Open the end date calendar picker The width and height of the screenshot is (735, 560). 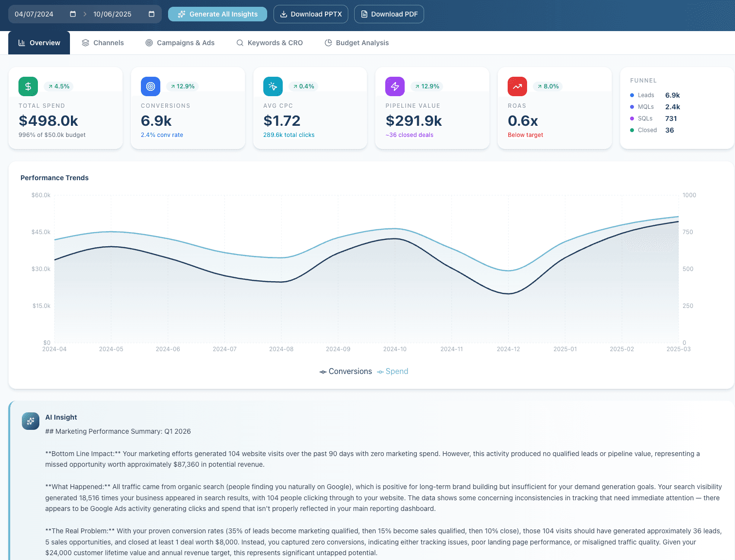(152, 14)
